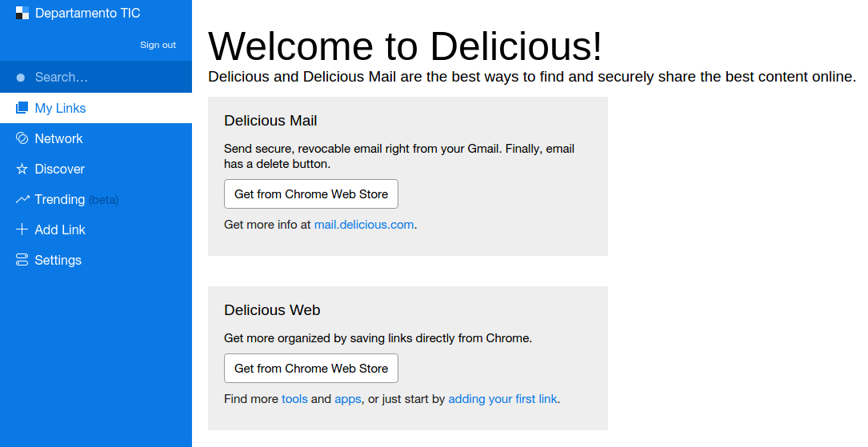Open the Discover page
This screenshot has width=868, height=447.
(59, 169)
